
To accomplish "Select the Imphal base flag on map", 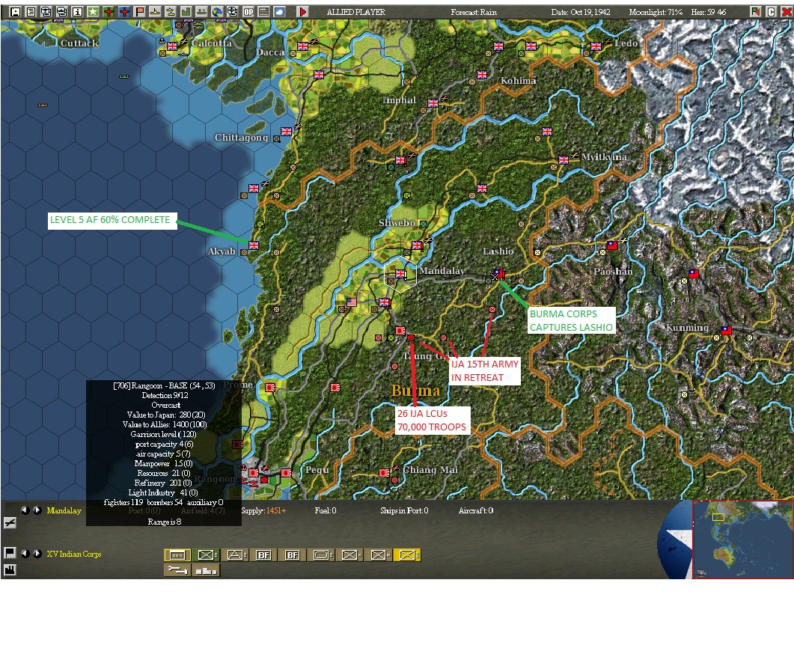I will click(433, 103).
